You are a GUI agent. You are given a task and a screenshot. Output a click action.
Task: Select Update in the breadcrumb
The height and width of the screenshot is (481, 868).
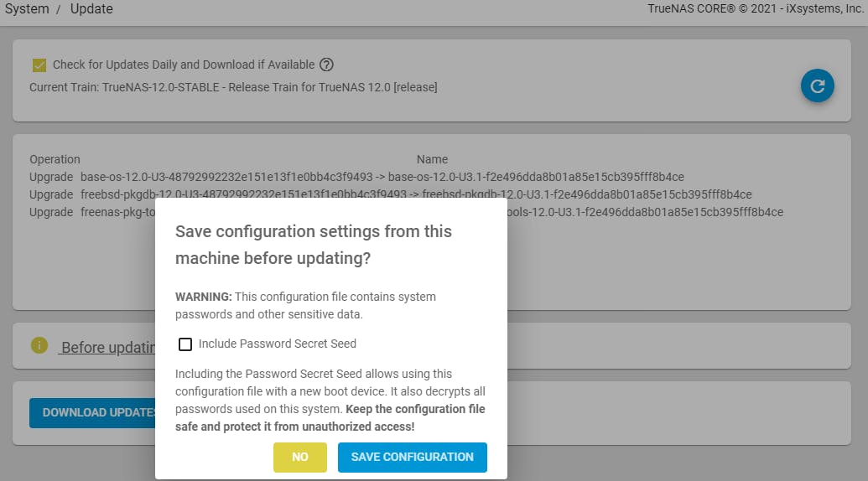91,9
